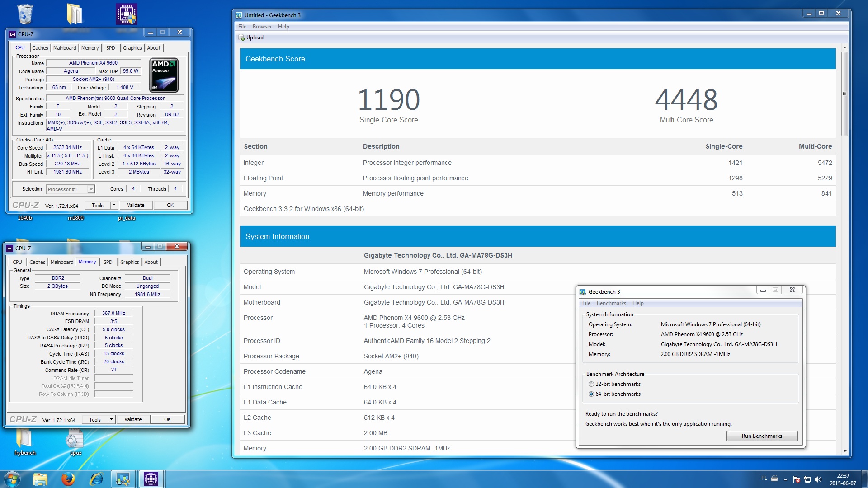Click OK in the lower CPU-Z window
Viewport: 868px width, 488px height.
(x=167, y=419)
